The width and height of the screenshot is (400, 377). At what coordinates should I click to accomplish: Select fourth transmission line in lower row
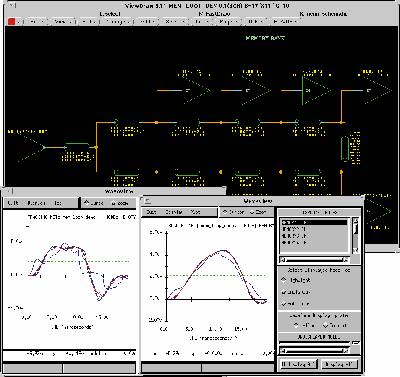tap(309, 173)
